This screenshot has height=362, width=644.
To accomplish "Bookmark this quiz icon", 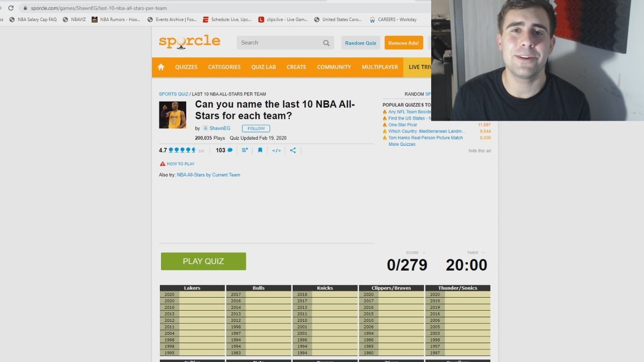I will [x=260, y=150].
